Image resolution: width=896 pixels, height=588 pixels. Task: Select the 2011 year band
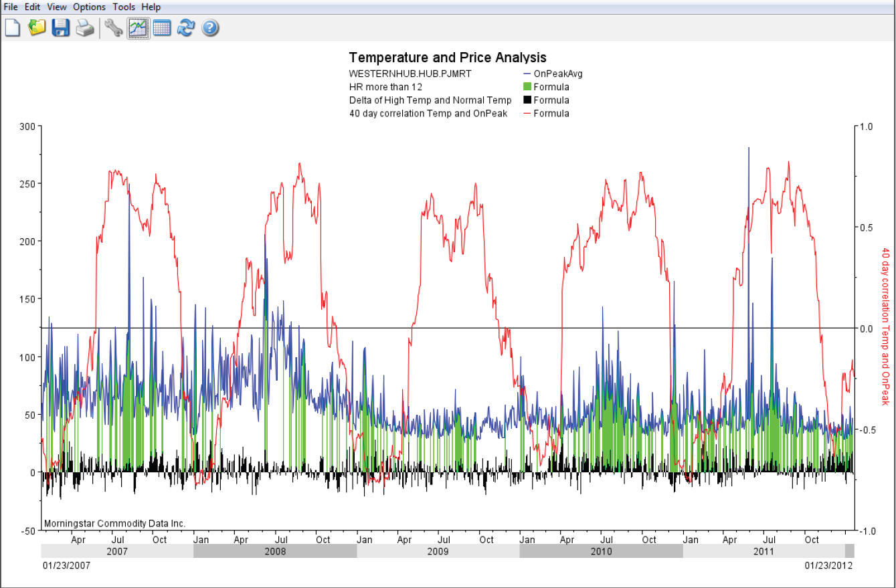764,551
